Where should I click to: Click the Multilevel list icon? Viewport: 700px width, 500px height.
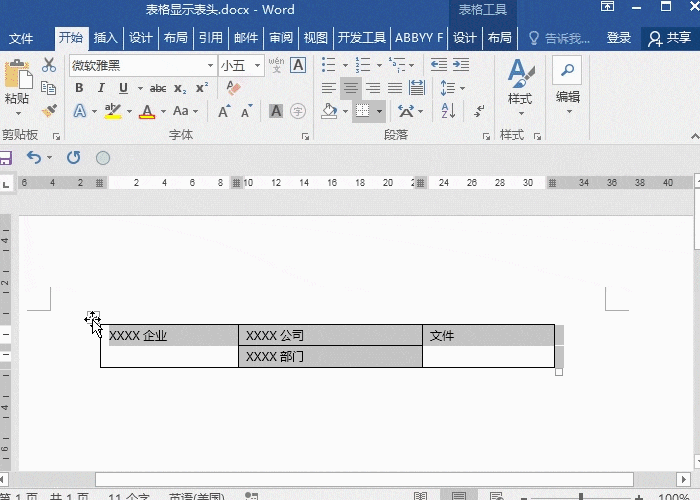coord(397,65)
